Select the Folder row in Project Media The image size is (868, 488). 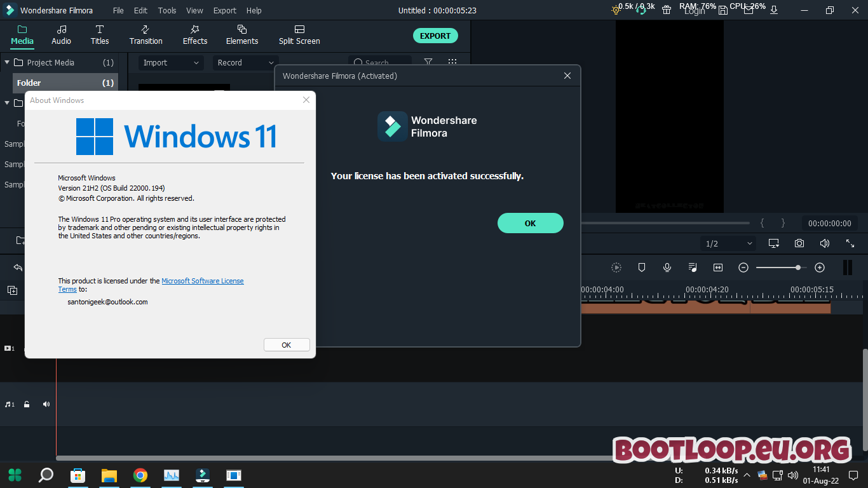pyautogui.click(x=65, y=83)
